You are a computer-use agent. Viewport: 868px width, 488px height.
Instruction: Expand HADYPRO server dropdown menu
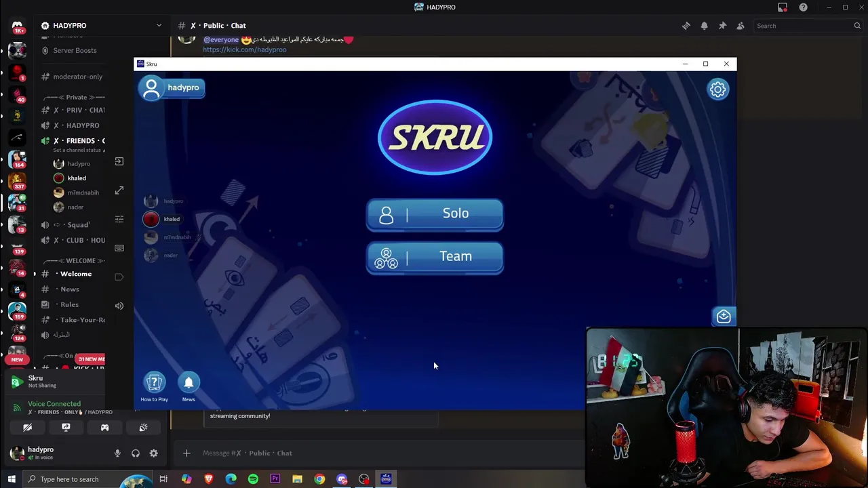tap(159, 26)
